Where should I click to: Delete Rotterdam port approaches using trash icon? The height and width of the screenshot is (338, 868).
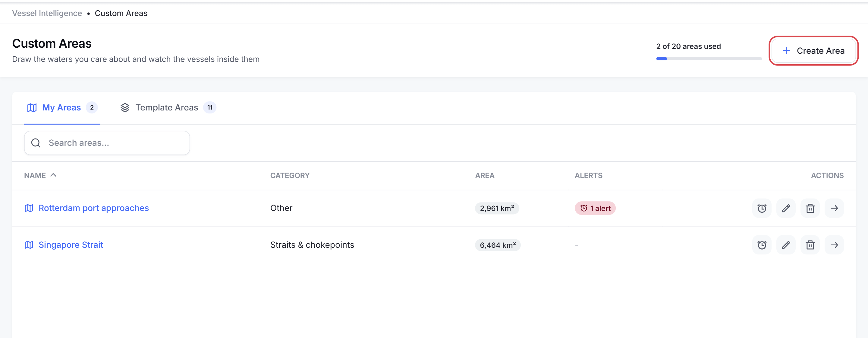tap(810, 208)
